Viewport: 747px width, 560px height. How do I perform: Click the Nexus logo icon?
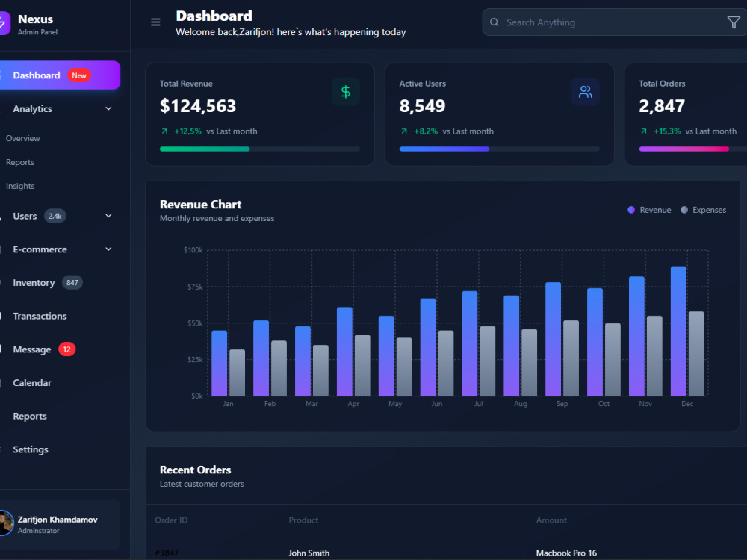click(x=4, y=23)
